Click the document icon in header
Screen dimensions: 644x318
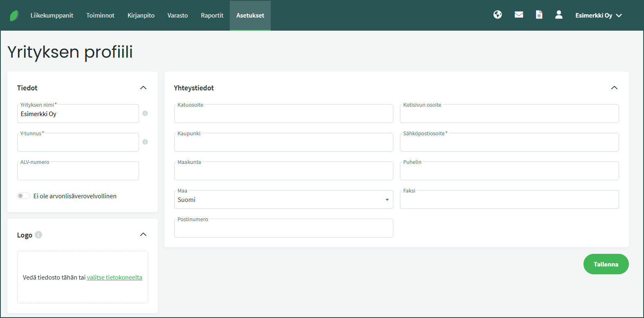(539, 15)
